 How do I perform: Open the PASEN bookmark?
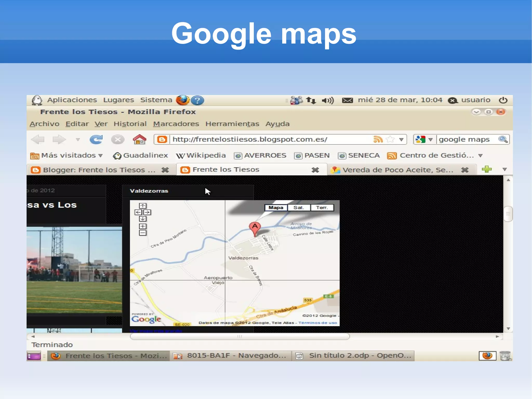point(312,155)
